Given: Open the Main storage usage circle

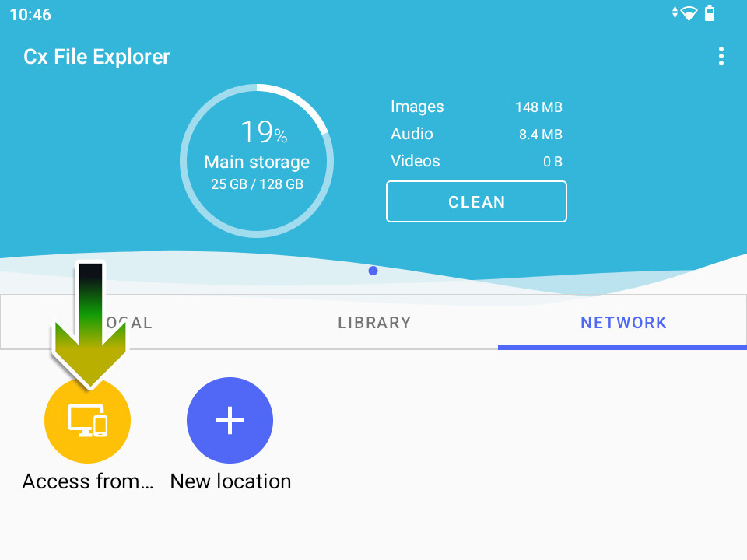Looking at the screenshot, I should 257,161.
